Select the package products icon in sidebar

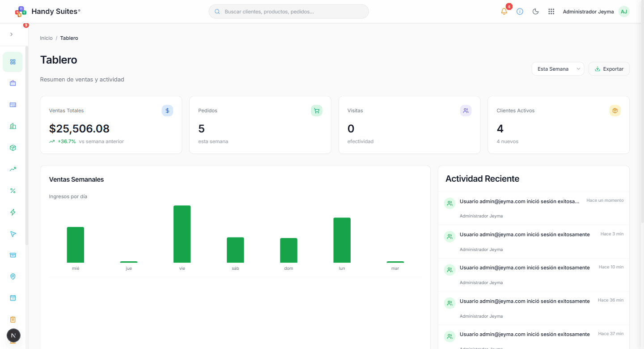coord(13,147)
